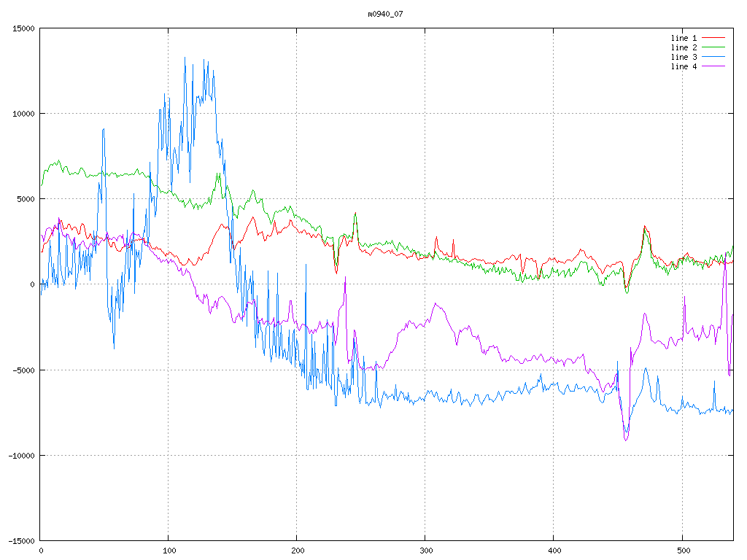Click the 300 x-axis tick label

[425, 551]
